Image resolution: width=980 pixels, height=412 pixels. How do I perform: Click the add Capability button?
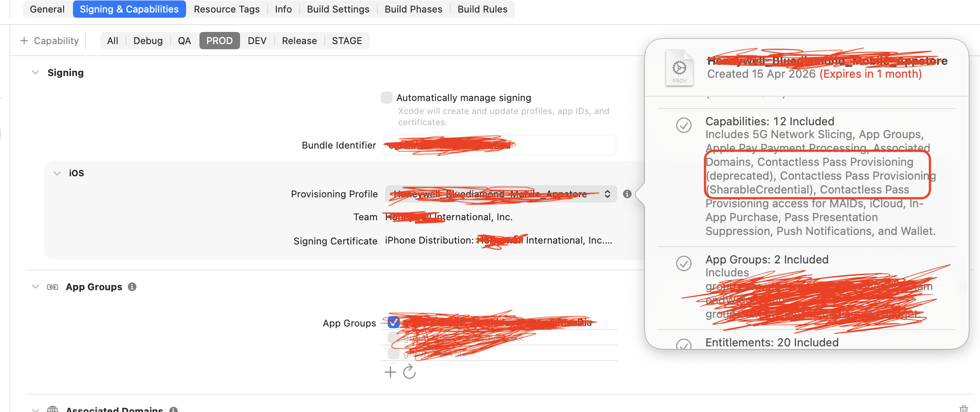50,41
